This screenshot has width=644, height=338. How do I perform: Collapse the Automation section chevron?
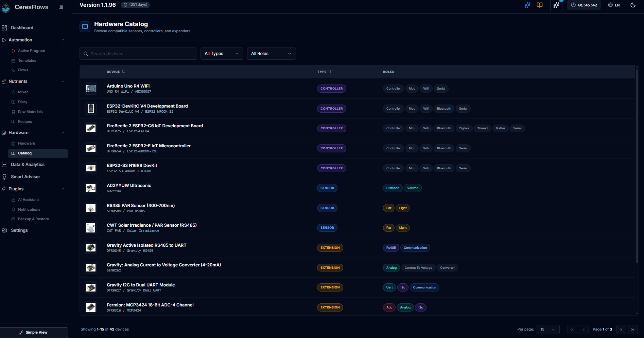point(63,40)
